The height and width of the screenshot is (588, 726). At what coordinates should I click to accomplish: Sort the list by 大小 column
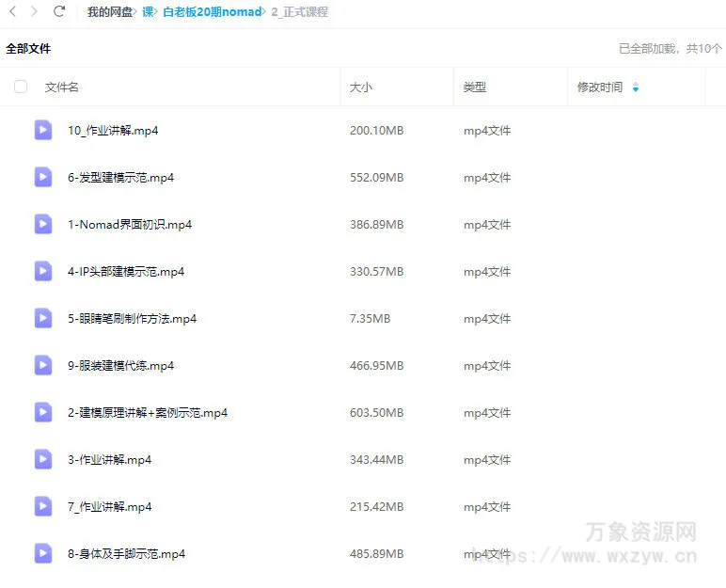point(361,87)
